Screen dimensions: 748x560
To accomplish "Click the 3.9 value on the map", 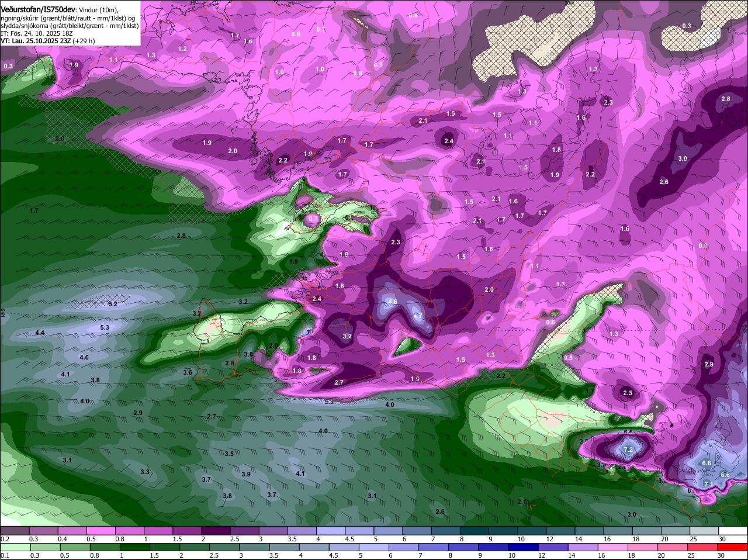I will pyautogui.click(x=246, y=474).
